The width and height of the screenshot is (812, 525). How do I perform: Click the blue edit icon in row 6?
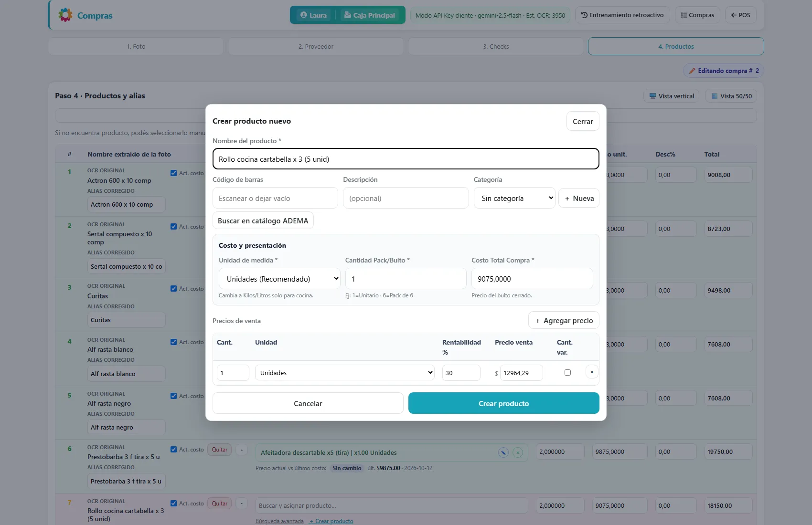503,452
